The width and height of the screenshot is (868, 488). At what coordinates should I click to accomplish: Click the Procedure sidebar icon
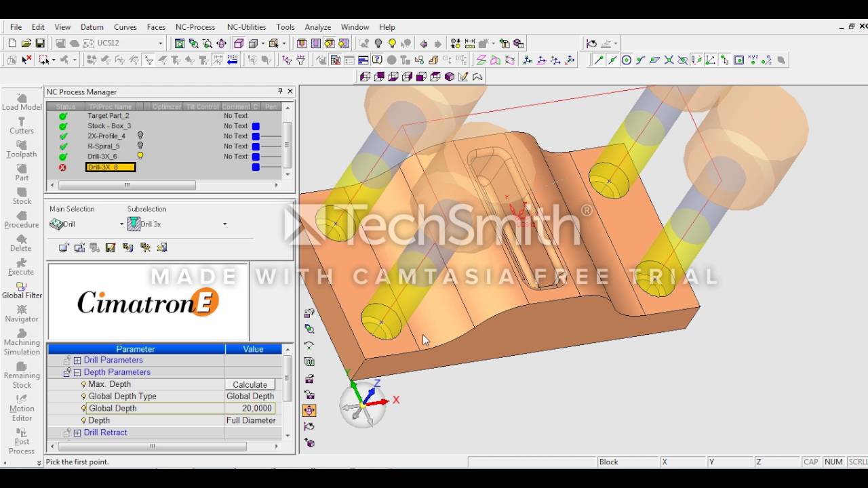[22, 220]
